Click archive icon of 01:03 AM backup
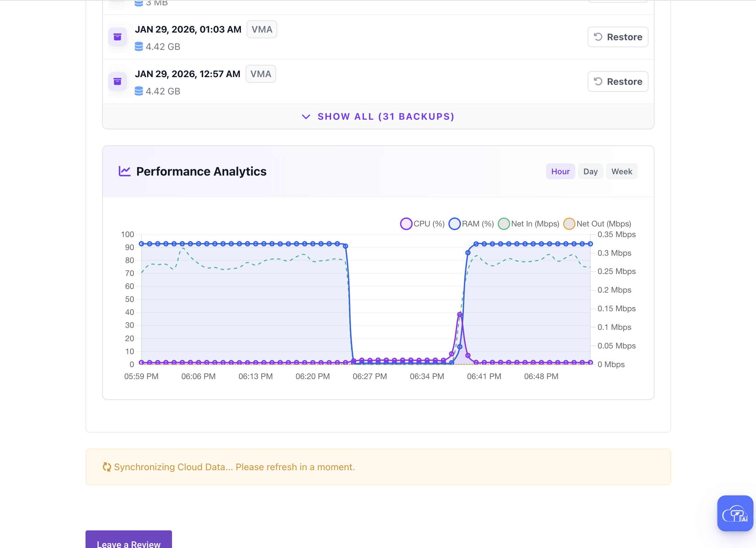This screenshot has width=756, height=548. coord(117,37)
